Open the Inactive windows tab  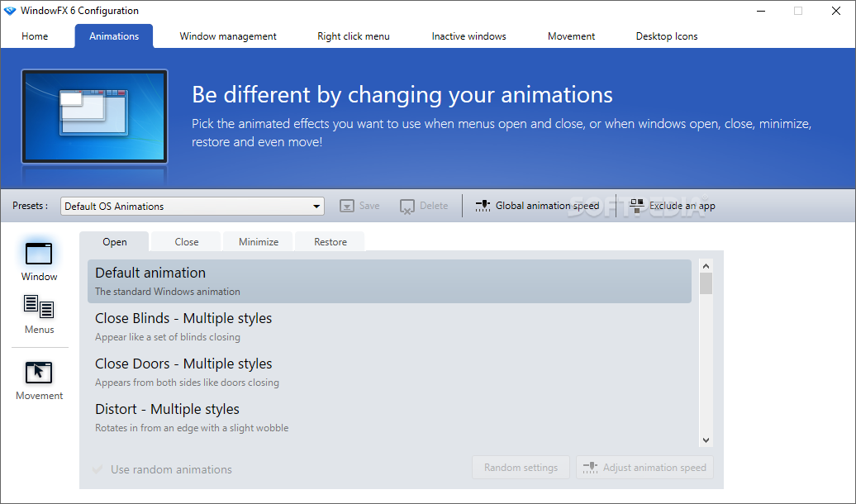pyautogui.click(x=469, y=36)
